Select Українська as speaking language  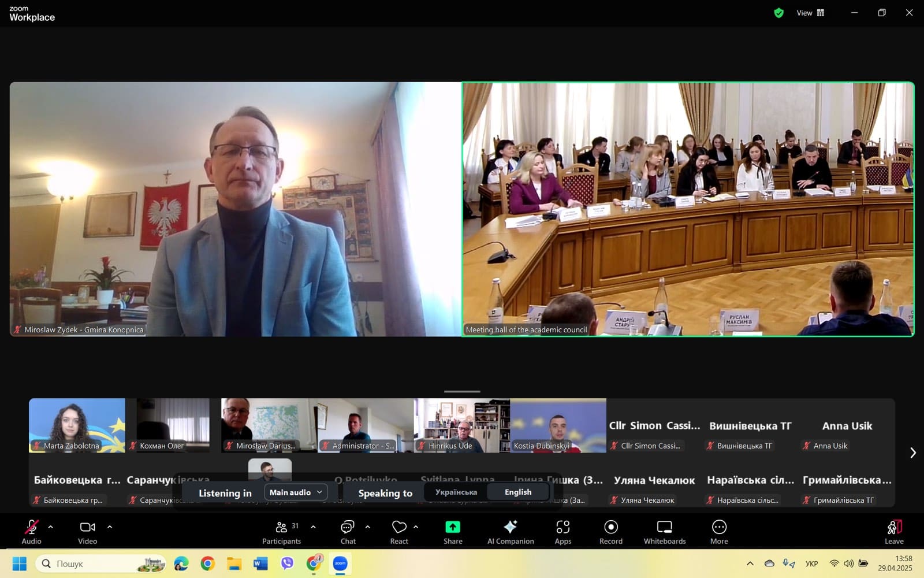click(x=456, y=492)
